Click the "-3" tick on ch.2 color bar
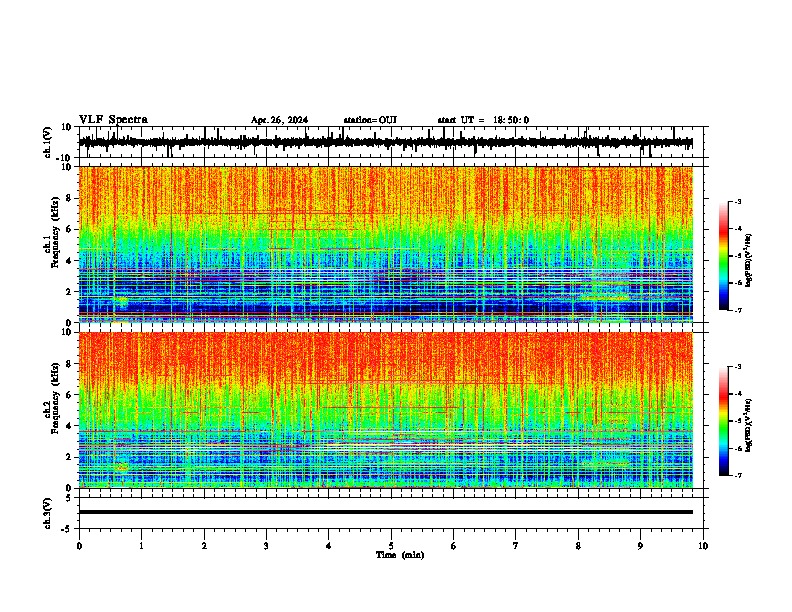 point(738,367)
